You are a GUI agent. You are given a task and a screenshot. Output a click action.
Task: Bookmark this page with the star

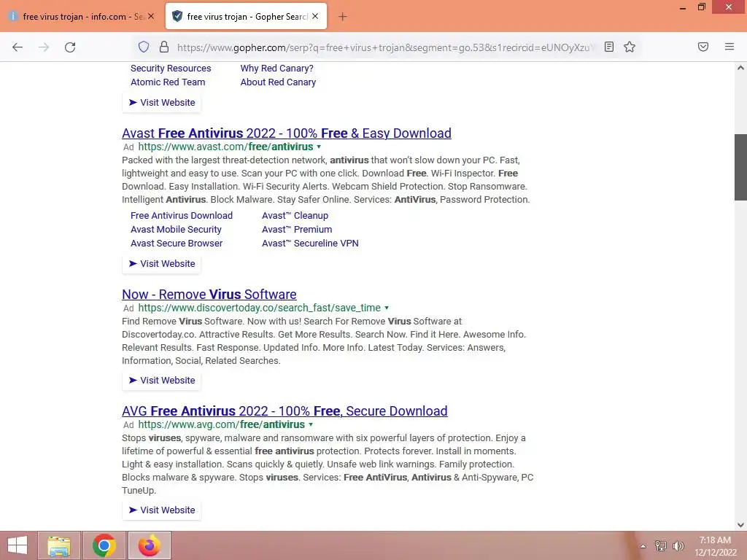click(x=630, y=47)
